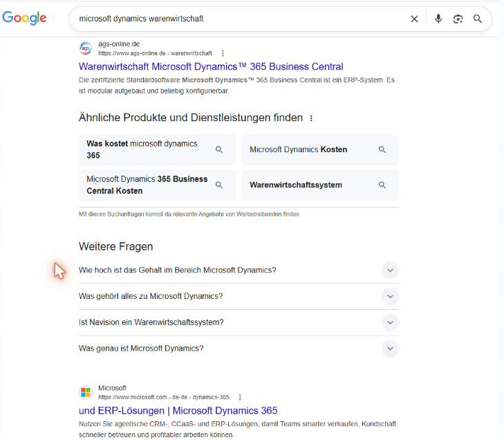Click search icon in '365 Business Central Kosten' card
This screenshot has width=504, height=440.
tap(219, 185)
